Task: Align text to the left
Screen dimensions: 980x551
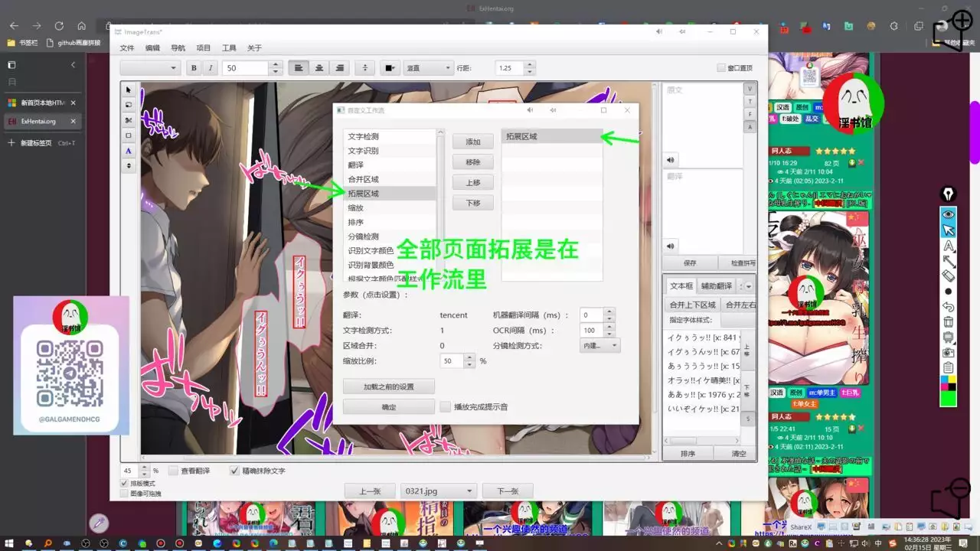Action: point(299,68)
